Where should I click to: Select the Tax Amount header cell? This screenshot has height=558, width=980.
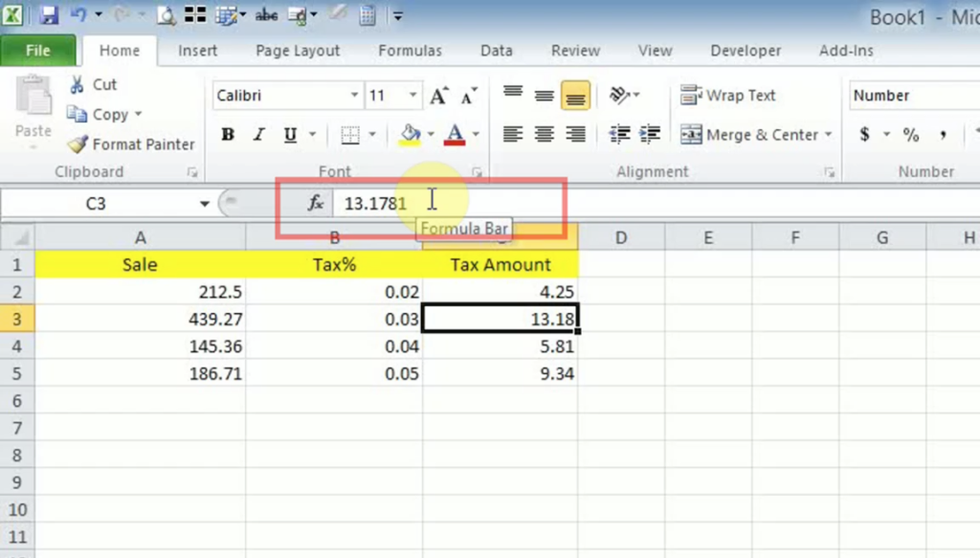click(x=501, y=264)
